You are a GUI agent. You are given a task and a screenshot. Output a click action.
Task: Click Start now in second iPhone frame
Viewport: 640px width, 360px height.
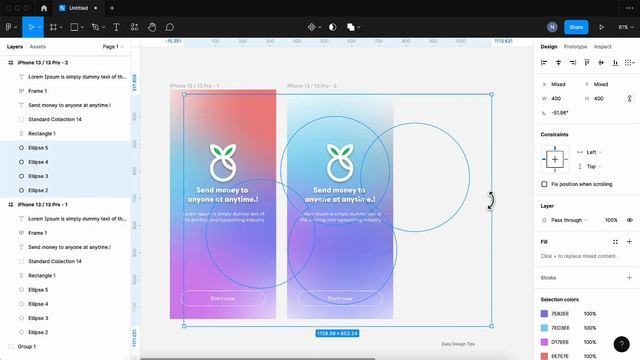(x=340, y=298)
